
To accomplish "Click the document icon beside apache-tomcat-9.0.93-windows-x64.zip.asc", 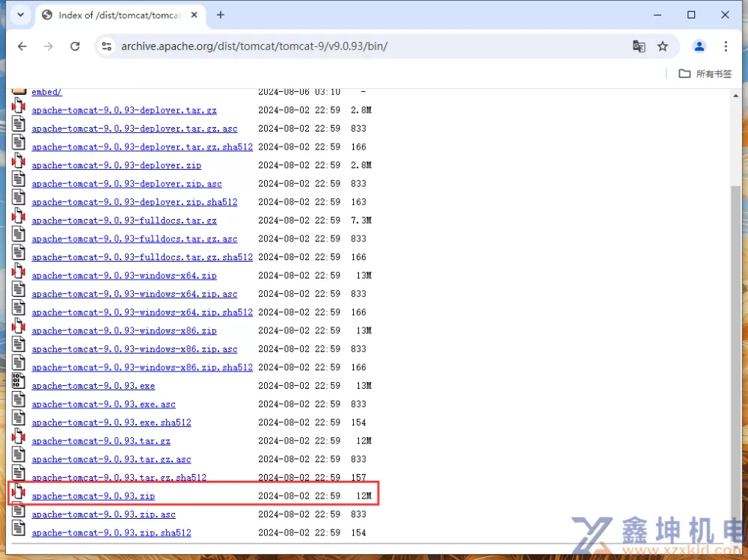I will click(x=18, y=289).
